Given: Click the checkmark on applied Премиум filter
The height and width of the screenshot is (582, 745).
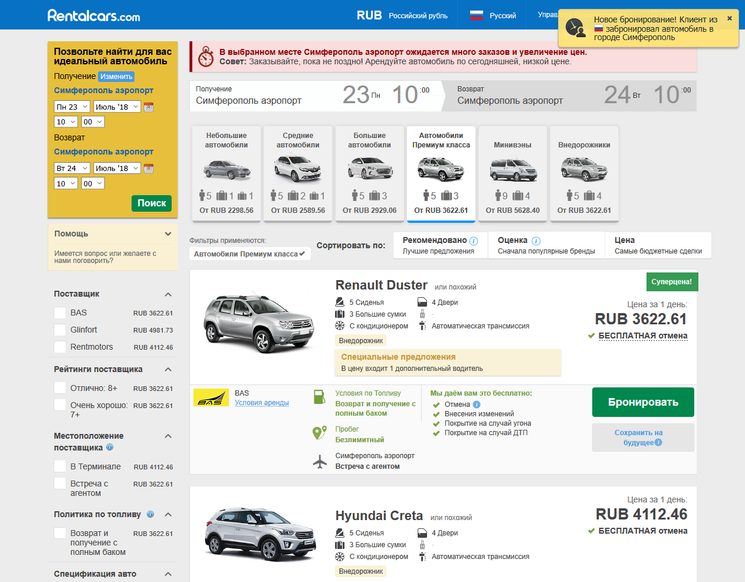Looking at the screenshot, I should click(302, 253).
